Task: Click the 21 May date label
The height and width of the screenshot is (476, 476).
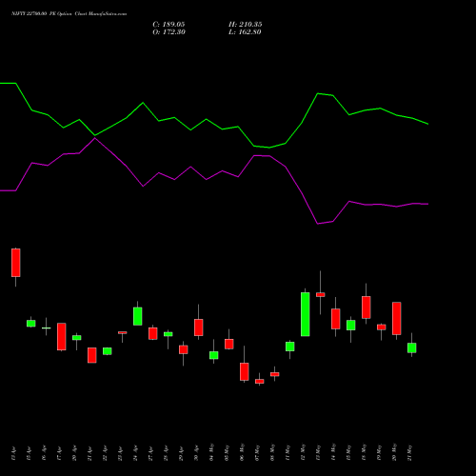Action: (x=409, y=452)
